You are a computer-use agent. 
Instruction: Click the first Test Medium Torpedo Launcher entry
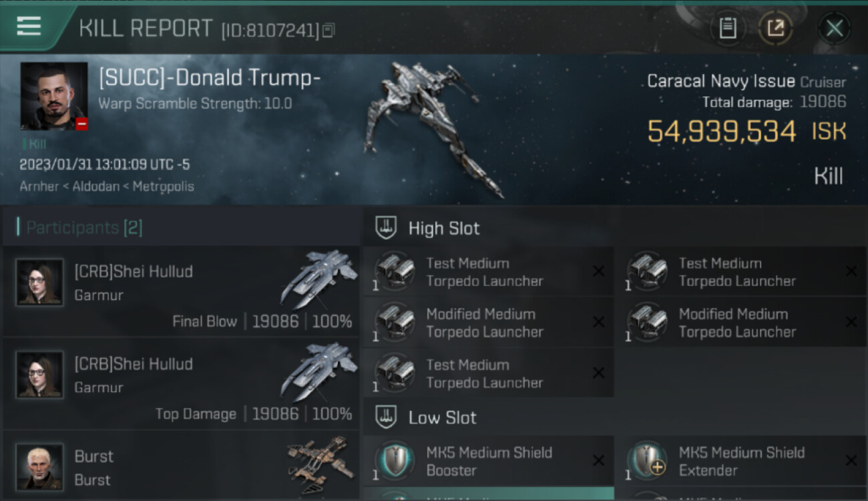[489, 272]
